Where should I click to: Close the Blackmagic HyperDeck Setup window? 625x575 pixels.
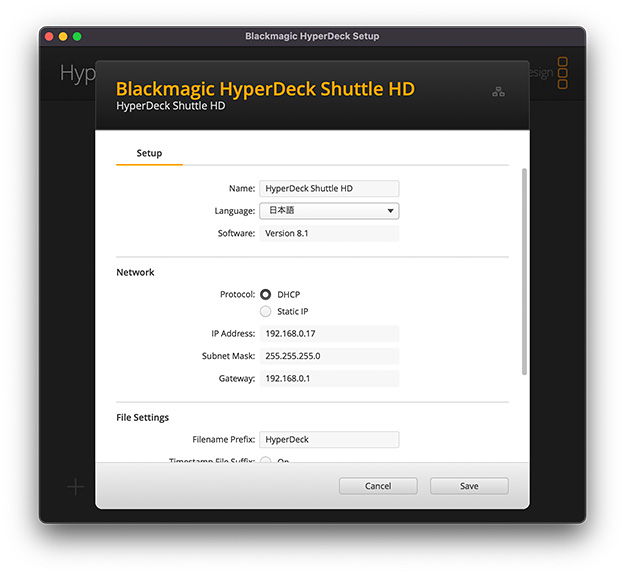pyautogui.click(x=48, y=37)
